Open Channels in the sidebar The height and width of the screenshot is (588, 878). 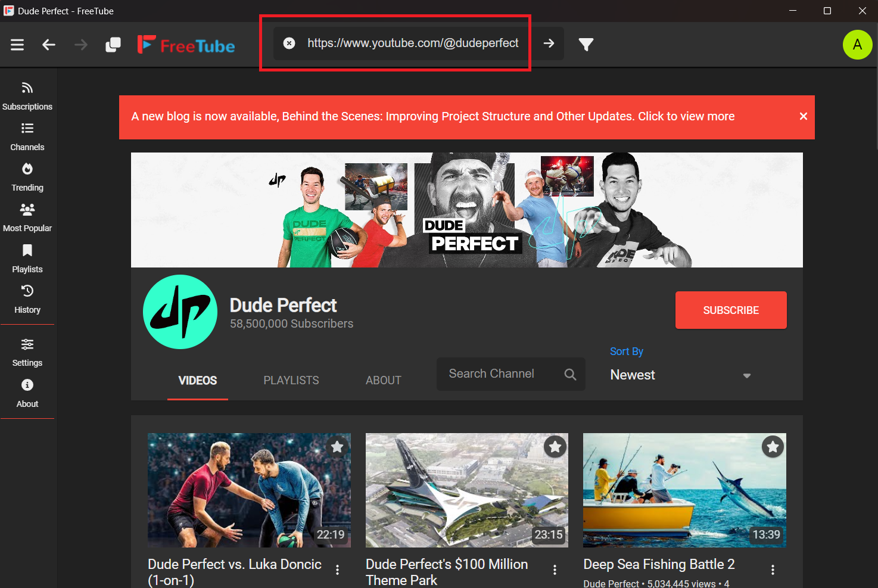point(27,137)
